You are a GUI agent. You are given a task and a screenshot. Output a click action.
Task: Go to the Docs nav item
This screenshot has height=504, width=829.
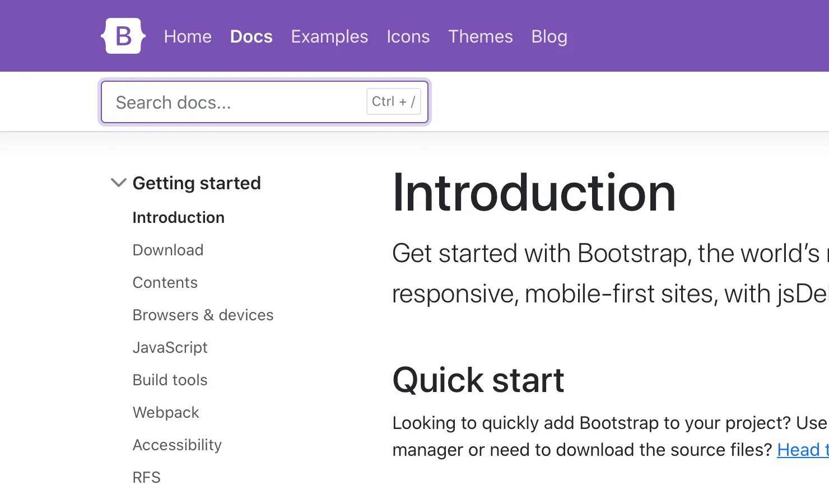(x=252, y=36)
